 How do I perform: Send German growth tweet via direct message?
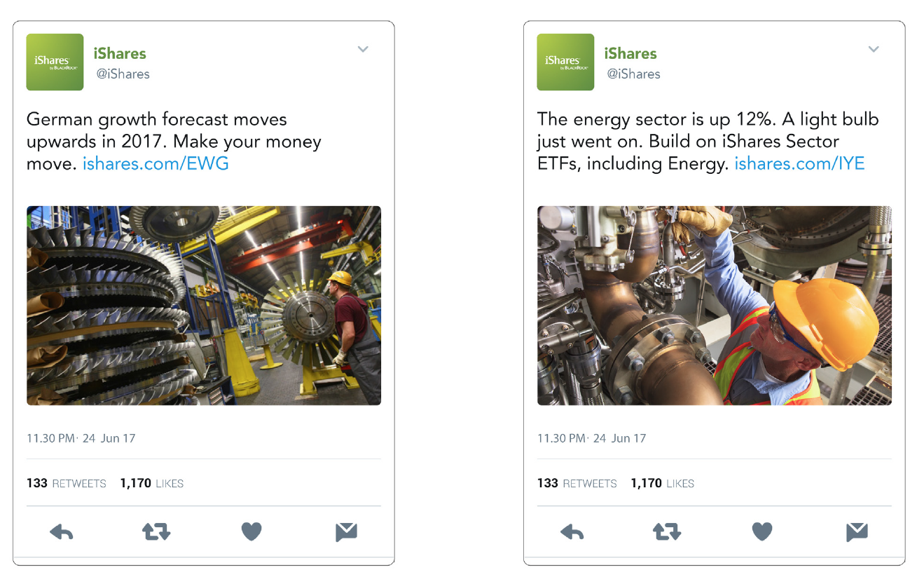(x=346, y=532)
